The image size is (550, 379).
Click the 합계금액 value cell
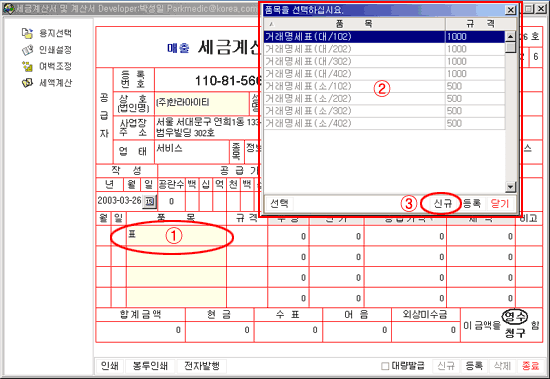point(140,331)
